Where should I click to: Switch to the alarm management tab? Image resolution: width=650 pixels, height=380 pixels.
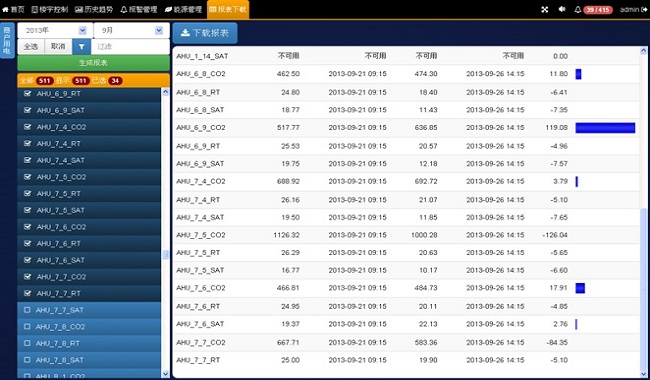tap(139, 10)
